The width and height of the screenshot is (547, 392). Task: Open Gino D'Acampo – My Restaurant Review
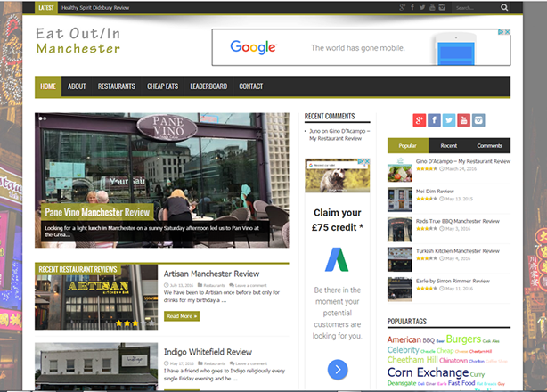[463, 161]
